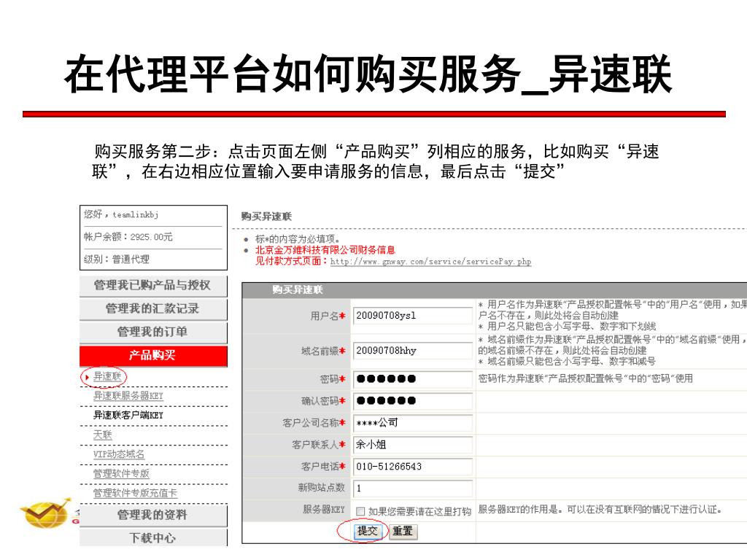Click 北京金万维科技有限公司财务信息 text

click(325, 250)
